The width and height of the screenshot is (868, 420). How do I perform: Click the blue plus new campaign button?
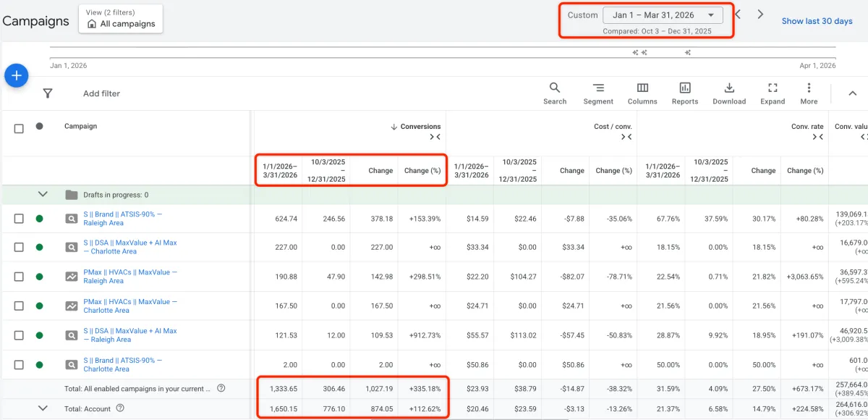pyautogui.click(x=16, y=75)
